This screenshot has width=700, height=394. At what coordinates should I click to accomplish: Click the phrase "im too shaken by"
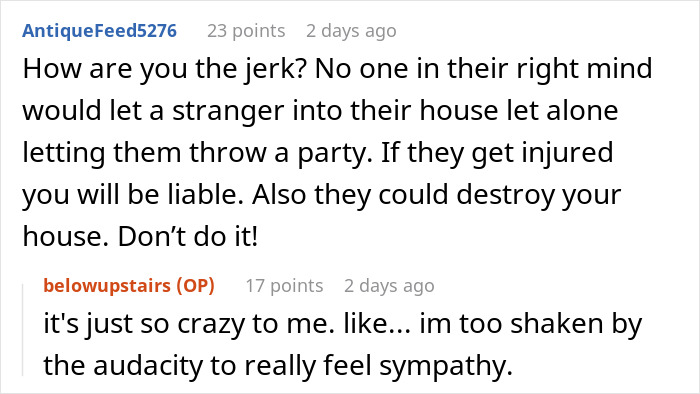(531, 324)
